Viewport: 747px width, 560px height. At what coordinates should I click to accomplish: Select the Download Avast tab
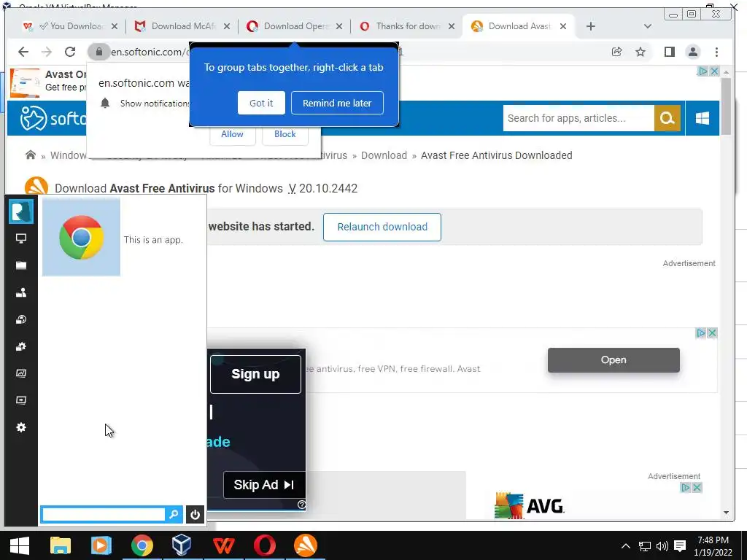point(519,26)
